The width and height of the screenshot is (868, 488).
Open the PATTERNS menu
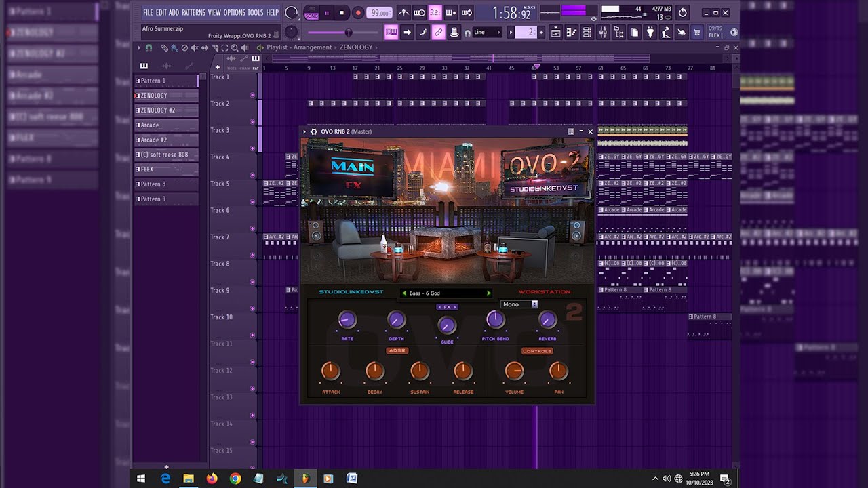193,13
